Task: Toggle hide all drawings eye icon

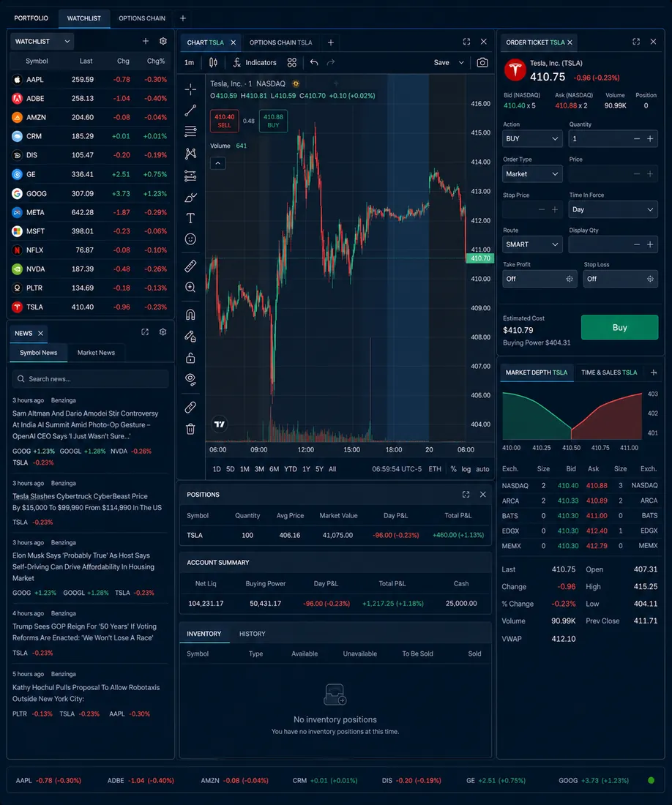Action: coord(190,379)
